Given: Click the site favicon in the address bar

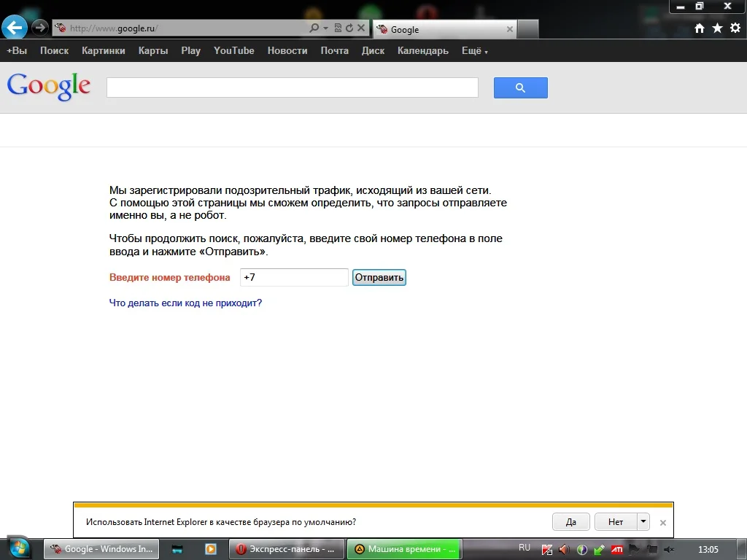Looking at the screenshot, I should pos(60,28).
